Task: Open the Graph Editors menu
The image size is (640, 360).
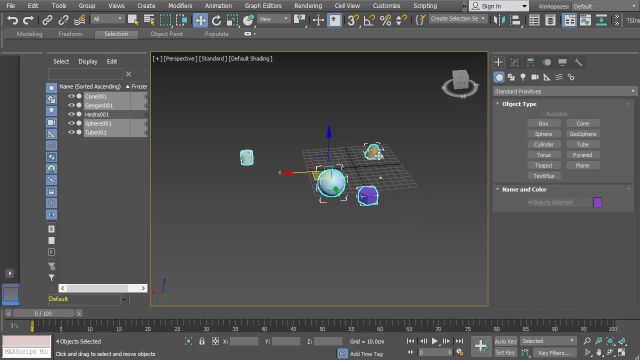Action: click(x=263, y=6)
